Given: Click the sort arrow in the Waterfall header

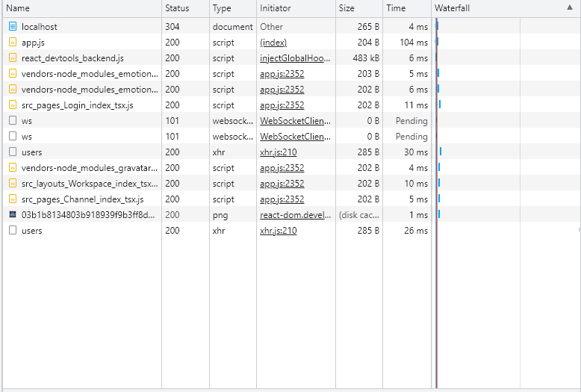Looking at the screenshot, I should [570, 7].
